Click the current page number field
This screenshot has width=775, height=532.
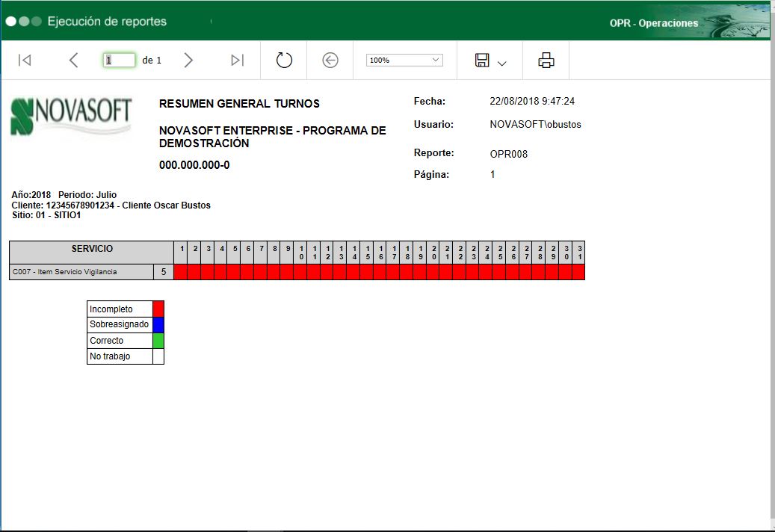point(119,61)
